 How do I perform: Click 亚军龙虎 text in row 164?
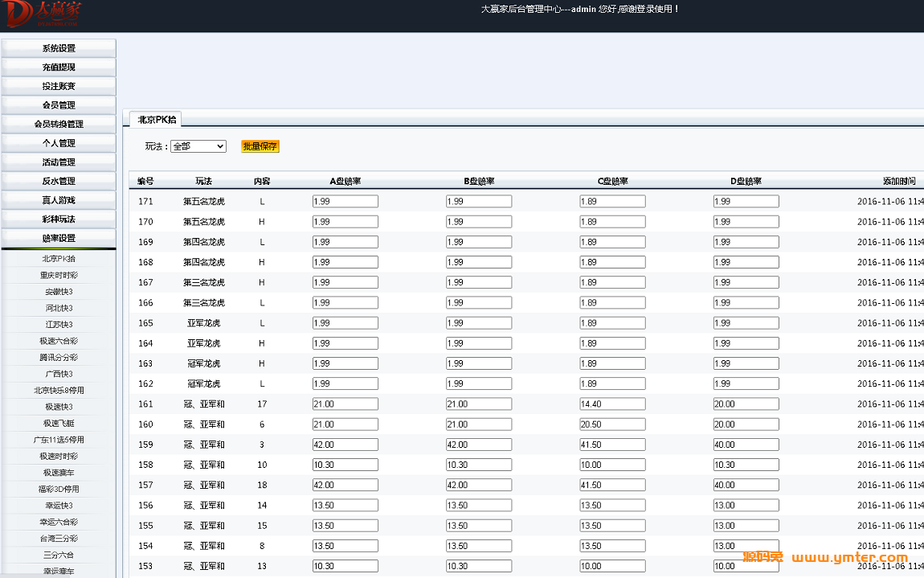[204, 343]
